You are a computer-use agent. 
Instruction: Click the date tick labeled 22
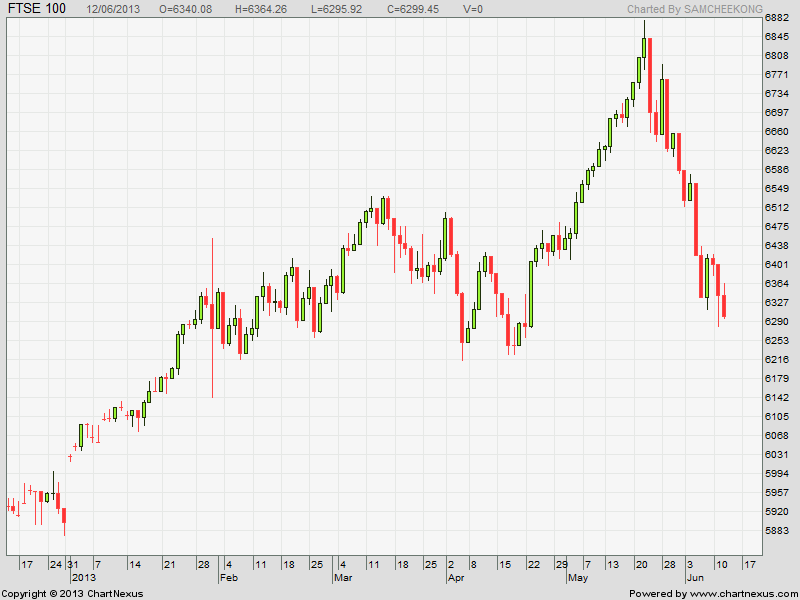pos(534,564)
